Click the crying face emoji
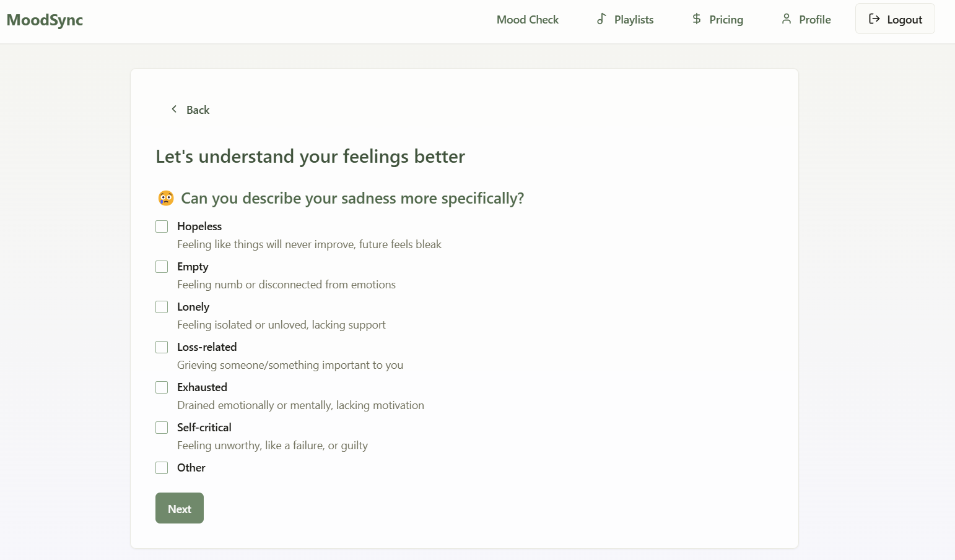This screenshot has height=560, width=955. click(166, 198)
